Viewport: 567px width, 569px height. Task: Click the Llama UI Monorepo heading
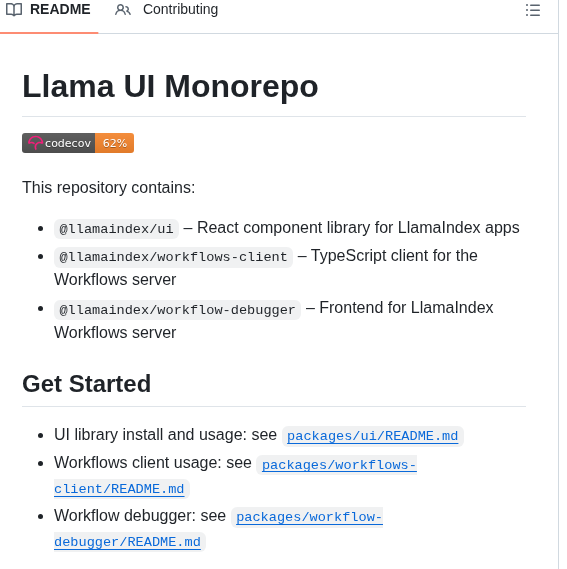[x=170, y=86]
